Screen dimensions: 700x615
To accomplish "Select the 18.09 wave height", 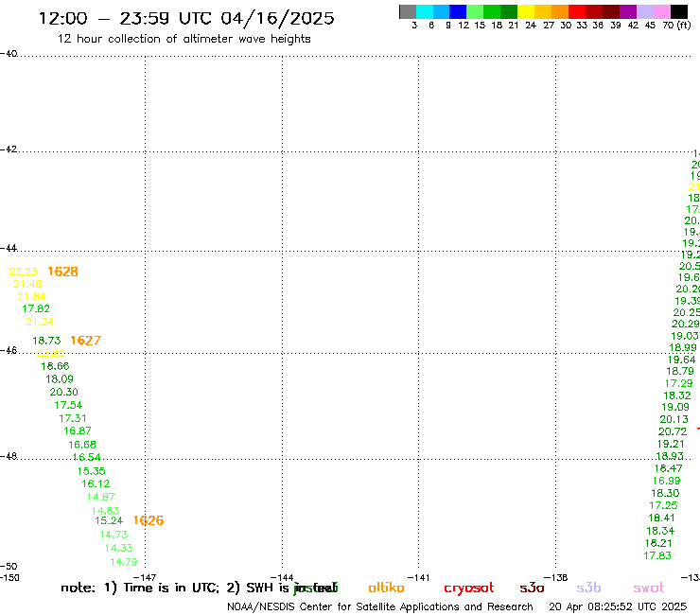I will click(60, 379).
